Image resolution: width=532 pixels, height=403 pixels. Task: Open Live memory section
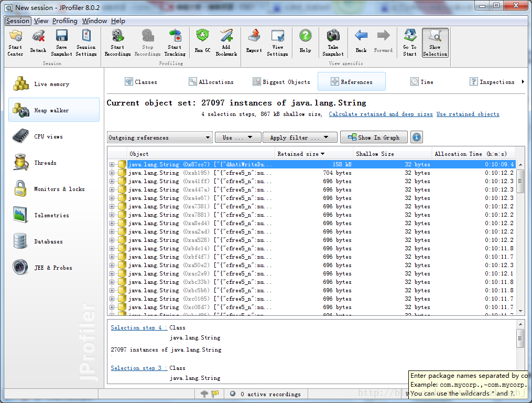[54, 84]
